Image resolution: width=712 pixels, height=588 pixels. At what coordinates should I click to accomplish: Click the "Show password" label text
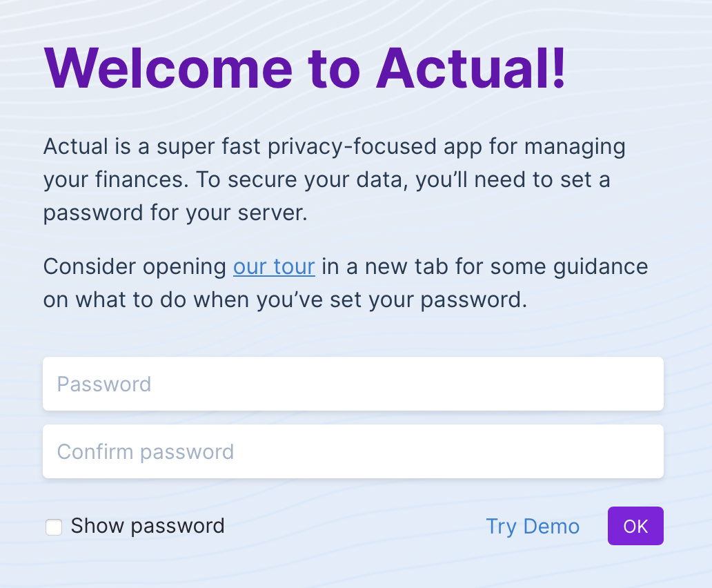coord(148,526)
